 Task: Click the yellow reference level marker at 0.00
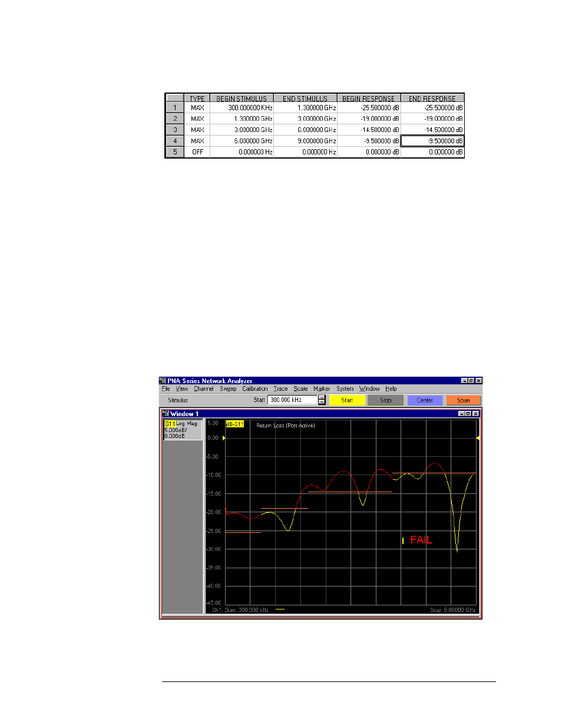coord(224,438)
